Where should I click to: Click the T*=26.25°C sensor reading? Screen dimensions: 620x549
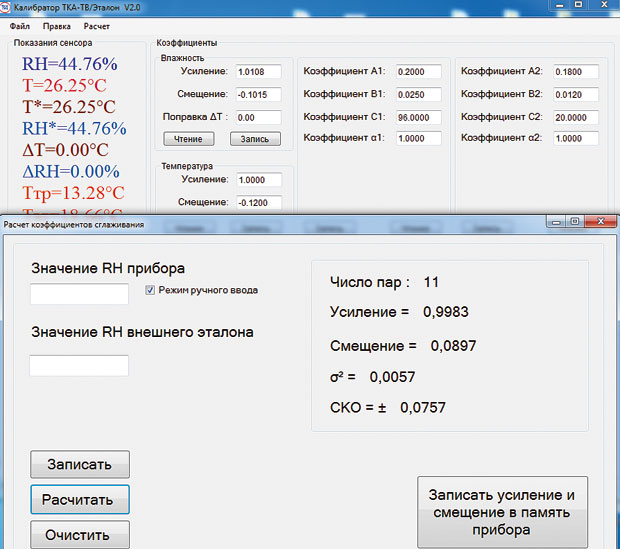click(x=69, y=107)
